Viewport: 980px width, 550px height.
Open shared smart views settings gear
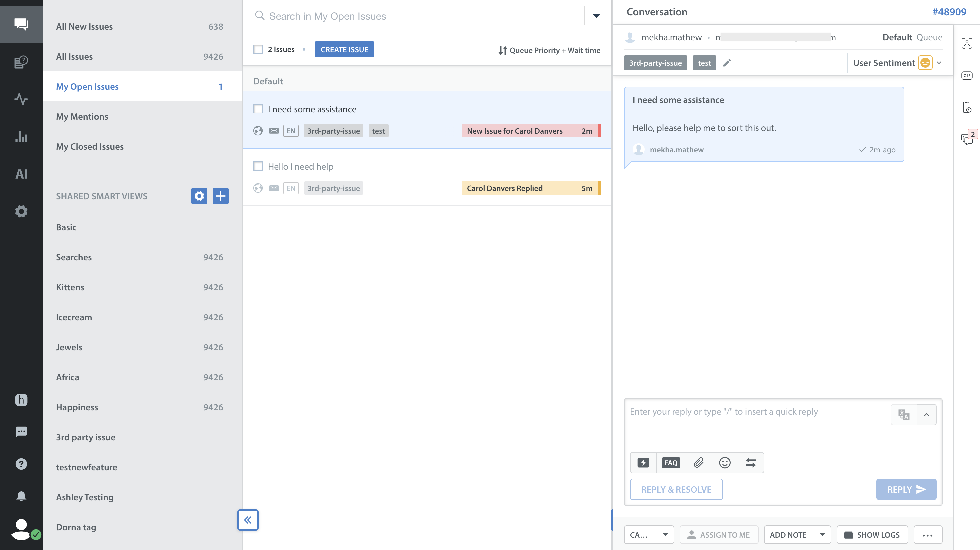[x=199, y=196]
